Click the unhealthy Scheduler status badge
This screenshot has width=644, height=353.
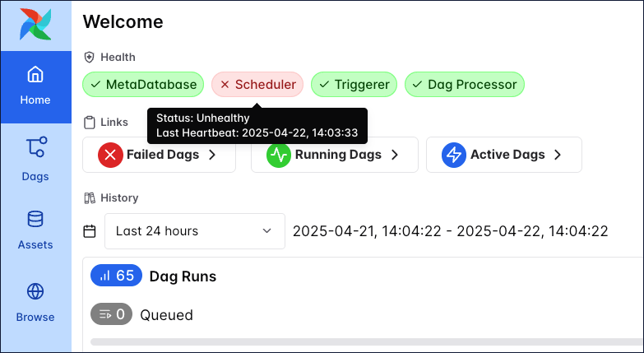point(257,84)
